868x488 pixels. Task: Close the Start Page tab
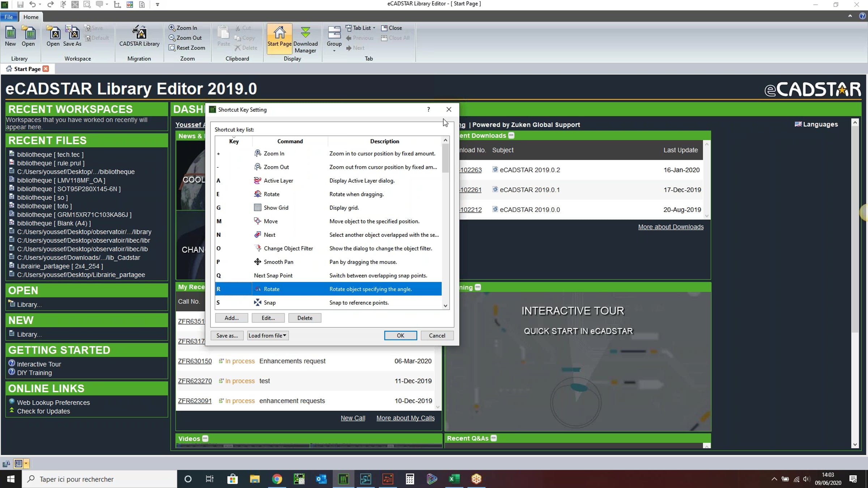point(46,69)
